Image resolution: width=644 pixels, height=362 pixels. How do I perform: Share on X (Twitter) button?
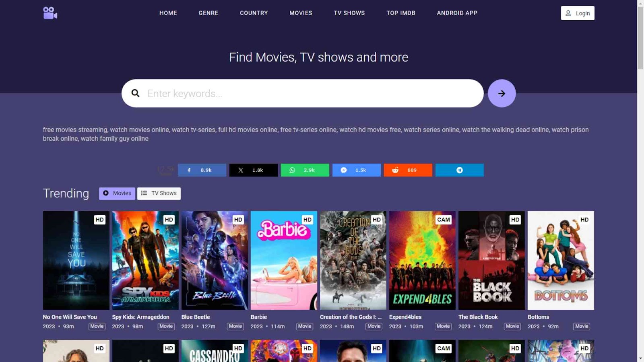point(254,170)
